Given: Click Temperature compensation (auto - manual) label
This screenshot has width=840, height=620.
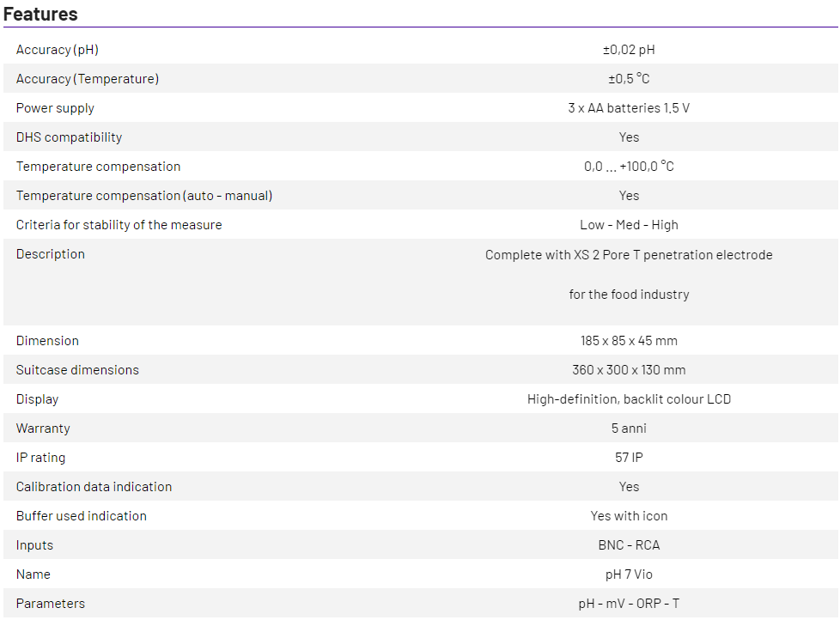Looking at the screenshot, I should click(144, 196).
